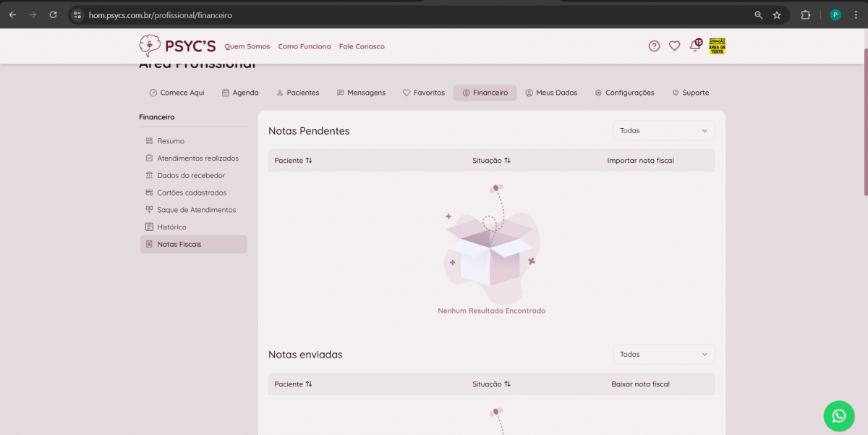Screen dimensions: 868x435
Task: Sort pending notes by Situação column
Action: [x=491, y=161]
